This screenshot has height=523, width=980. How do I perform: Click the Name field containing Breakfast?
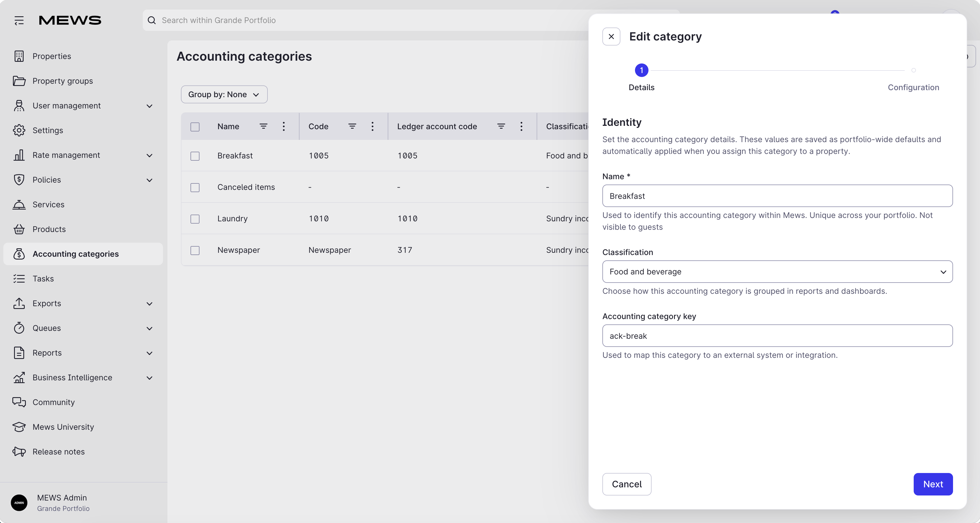coord(777,196)
